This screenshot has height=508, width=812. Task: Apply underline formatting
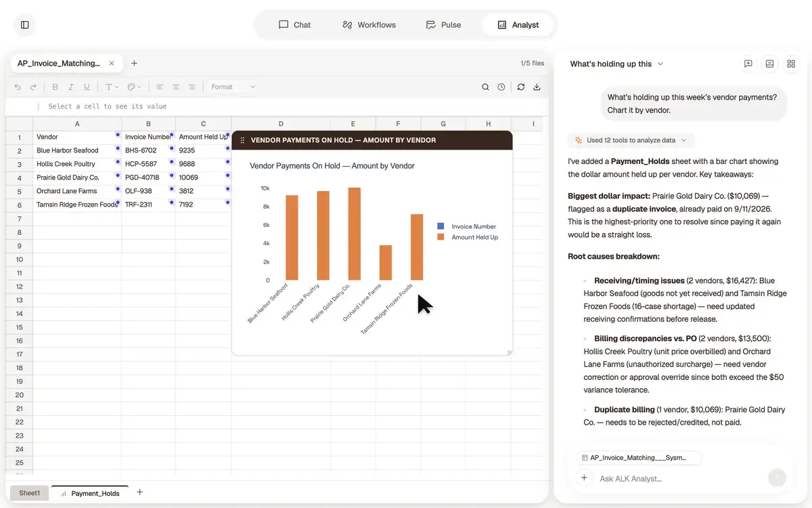[87, 87]
